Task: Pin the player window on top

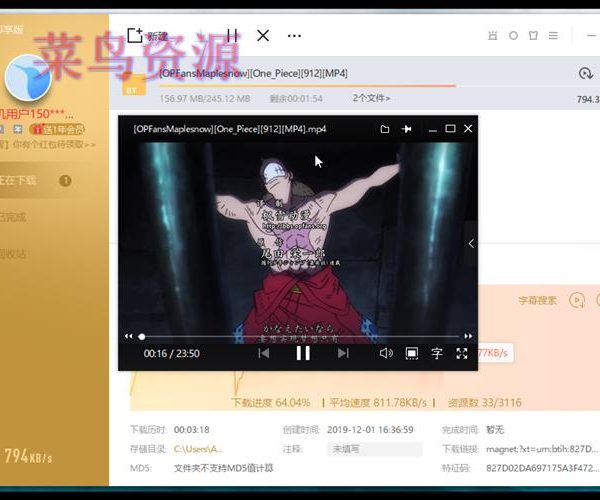Action: (407, 129)
